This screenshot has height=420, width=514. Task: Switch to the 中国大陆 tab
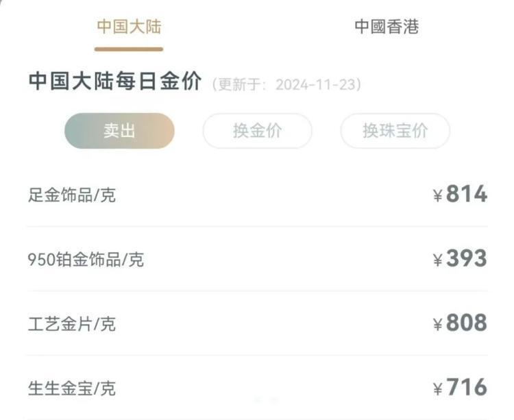tap(129, 27)
